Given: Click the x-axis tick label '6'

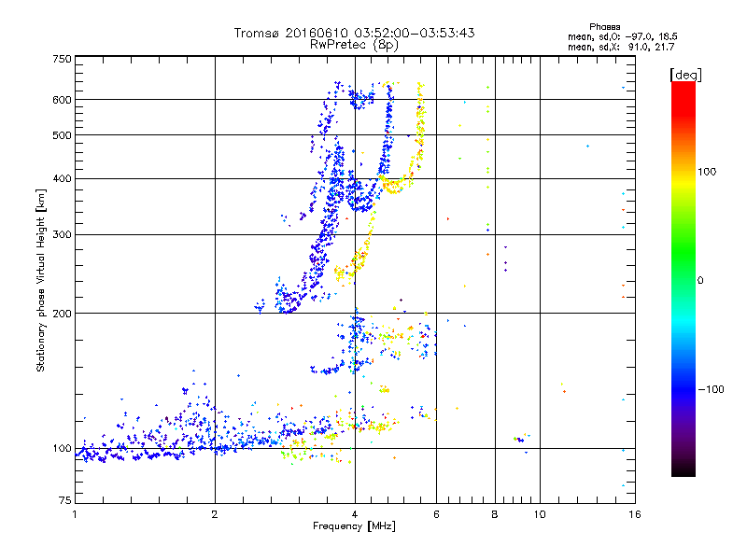Looking at the screenshot, I should pyautogui.click(x=436, y=514).
